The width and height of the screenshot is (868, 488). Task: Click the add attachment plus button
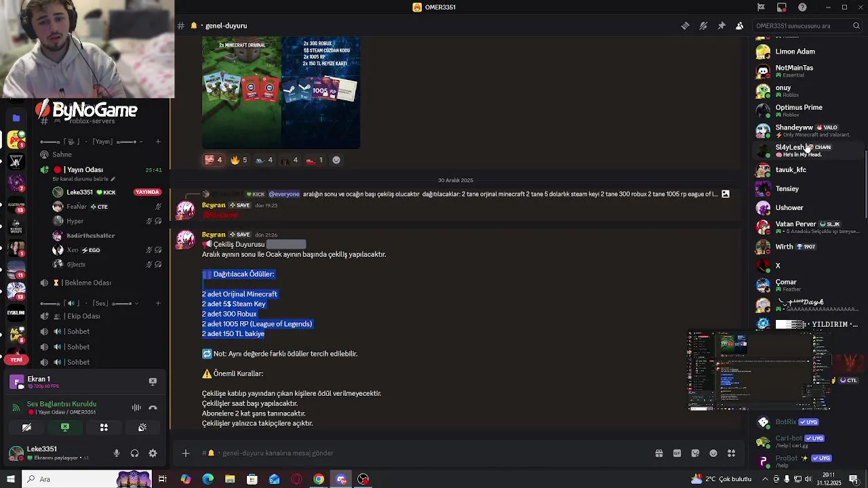[x=186, y=453]
